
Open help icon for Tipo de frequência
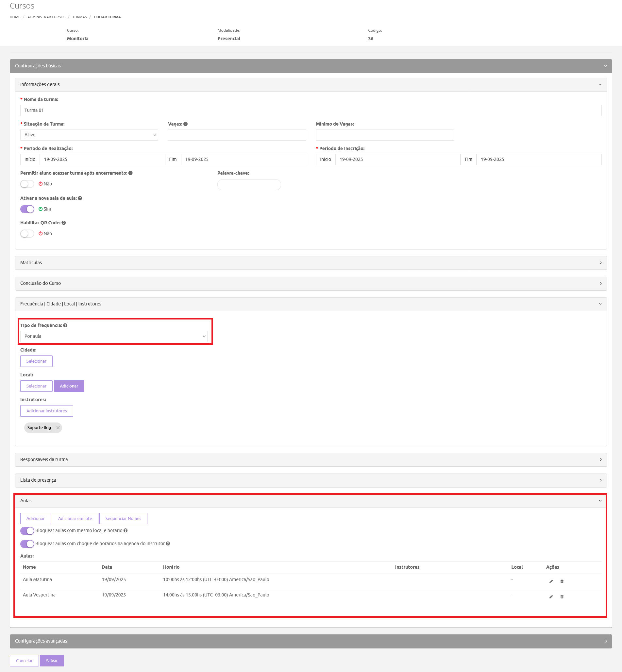(65, 325)
